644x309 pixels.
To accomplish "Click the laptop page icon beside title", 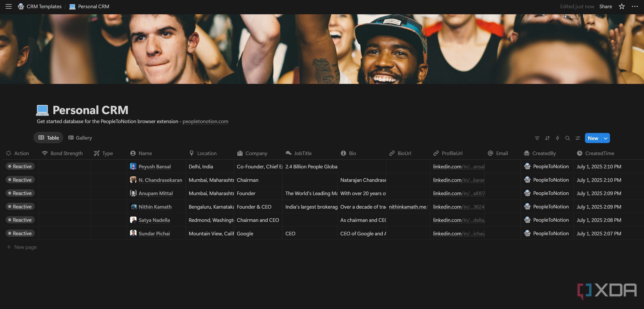I will coord(42,110).
